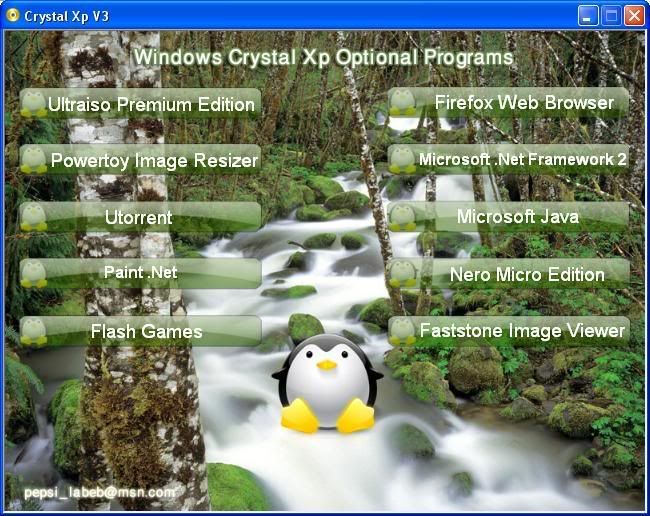The image size is (650, 516).
Task: Open the Flash Games button
Action: click(x=141, y=331)
